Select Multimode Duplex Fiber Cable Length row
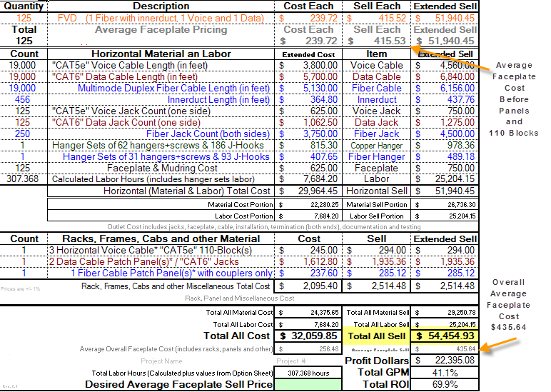 pyautogui.click(x=161, y=89)
